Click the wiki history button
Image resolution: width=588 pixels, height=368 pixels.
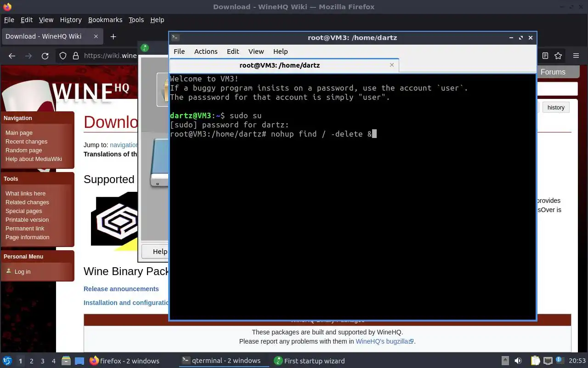(556, 107)
